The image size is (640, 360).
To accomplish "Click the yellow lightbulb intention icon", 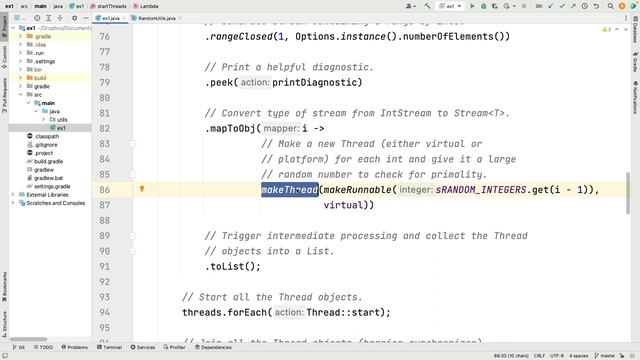I will tap(142, 189).
